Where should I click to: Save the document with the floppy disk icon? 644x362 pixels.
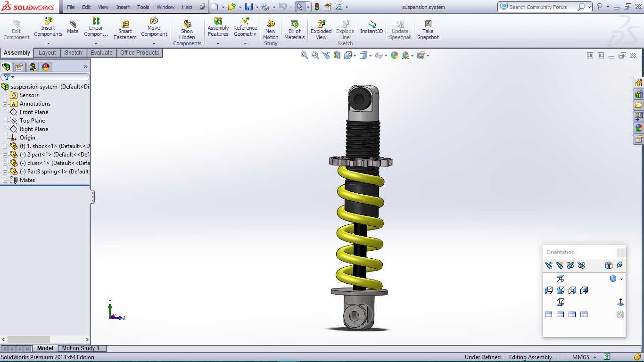249,7
